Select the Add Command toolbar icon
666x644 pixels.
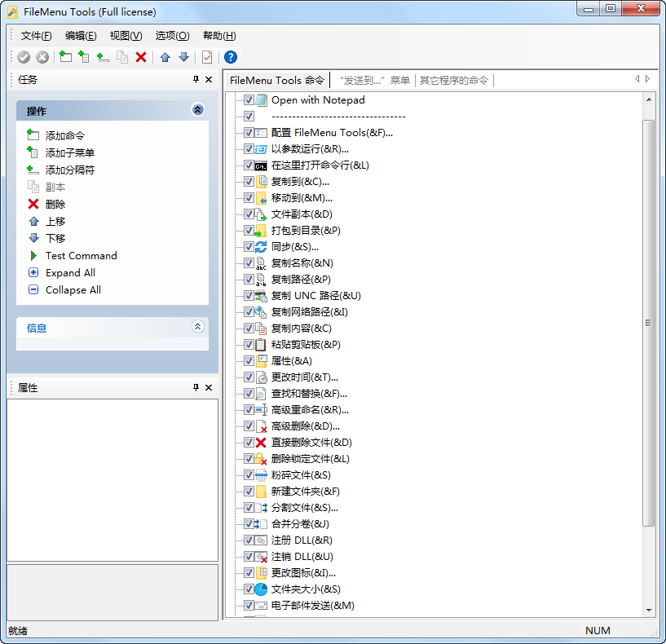tap(65, 57)
